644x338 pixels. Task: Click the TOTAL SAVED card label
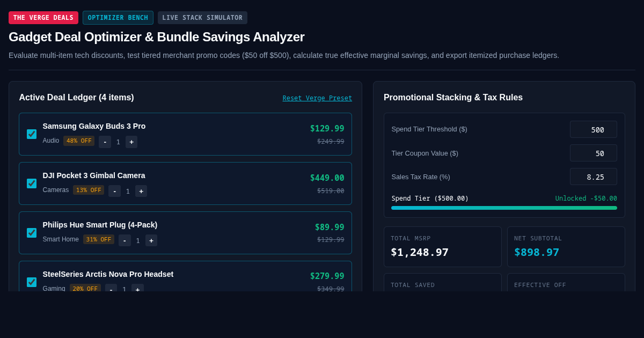[x=413, y=285]
